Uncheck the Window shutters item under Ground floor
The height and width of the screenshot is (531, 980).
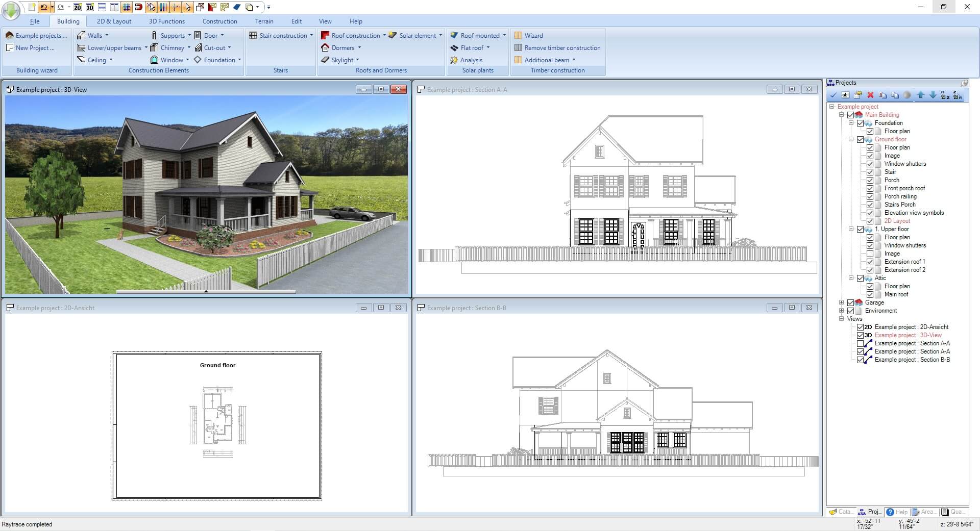(870, 164)
